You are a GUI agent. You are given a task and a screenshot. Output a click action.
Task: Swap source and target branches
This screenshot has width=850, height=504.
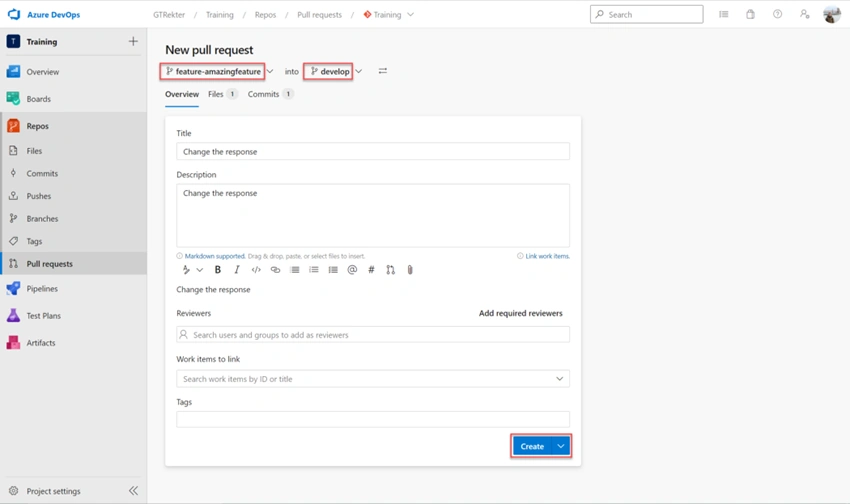pos(383,71)
